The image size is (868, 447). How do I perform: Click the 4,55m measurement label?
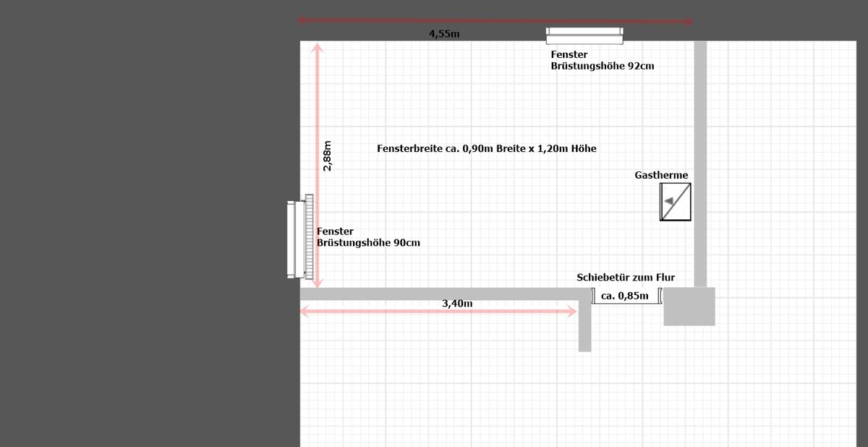coord(444,34)
